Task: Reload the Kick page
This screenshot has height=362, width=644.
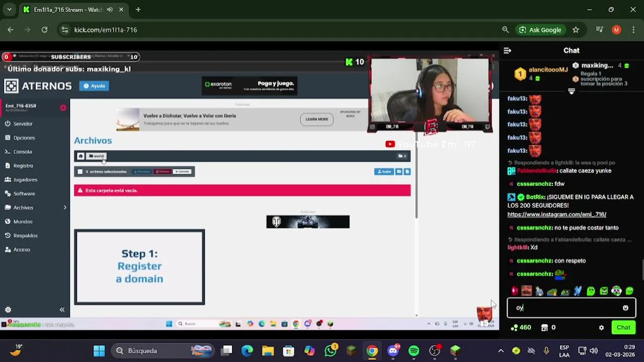Action: click(44, 30)
